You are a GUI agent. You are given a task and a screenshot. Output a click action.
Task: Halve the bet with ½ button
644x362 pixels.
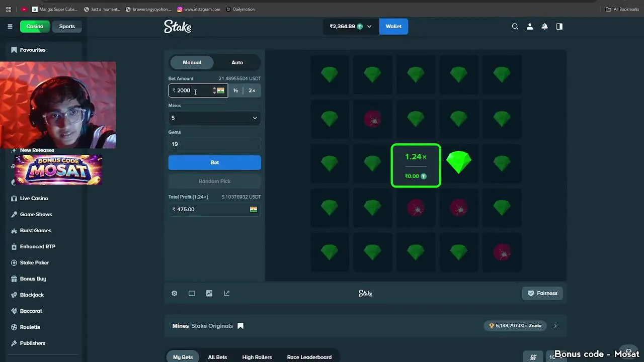(x=235, y=90)
